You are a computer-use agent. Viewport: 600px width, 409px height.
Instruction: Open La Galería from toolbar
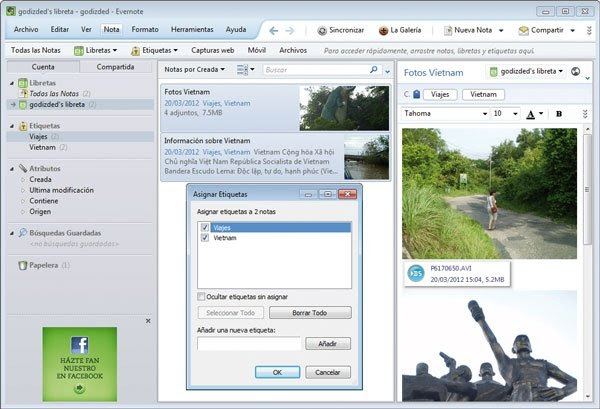(x=400, y=30)
